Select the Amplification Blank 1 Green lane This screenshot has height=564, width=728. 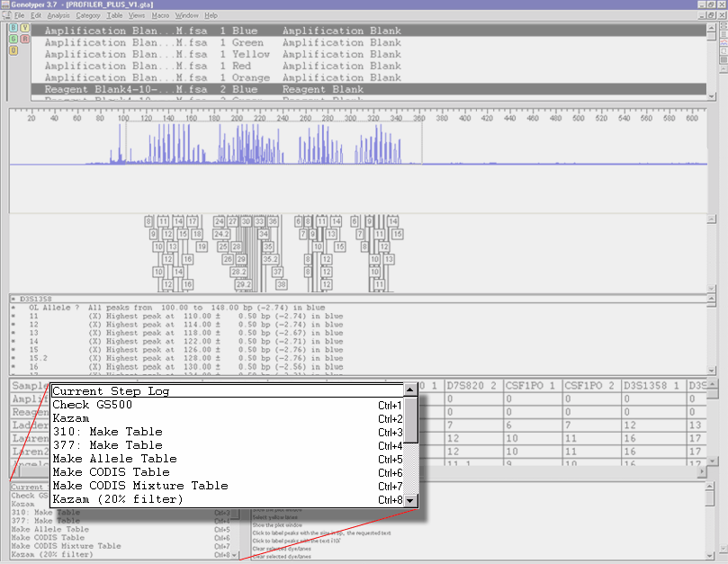(369, 42)
